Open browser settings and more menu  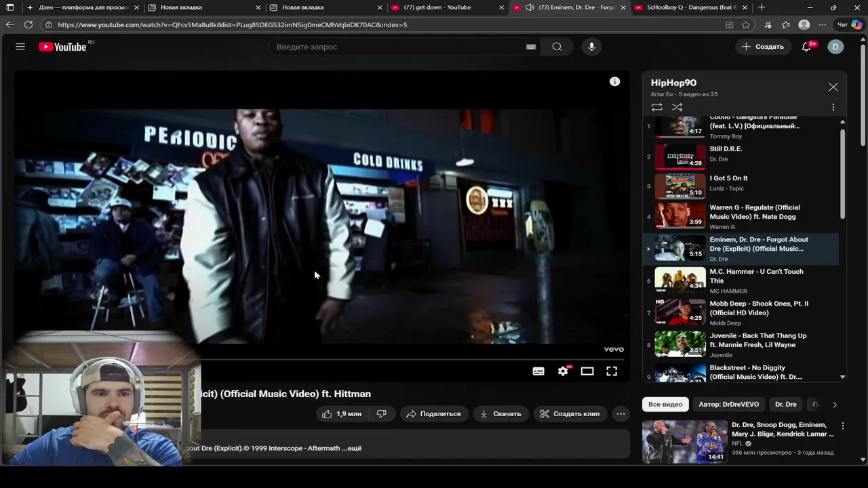[x=822, y=24]
